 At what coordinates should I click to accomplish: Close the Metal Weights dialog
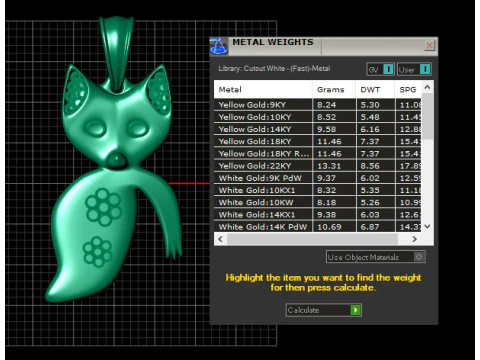click(429, 45)
